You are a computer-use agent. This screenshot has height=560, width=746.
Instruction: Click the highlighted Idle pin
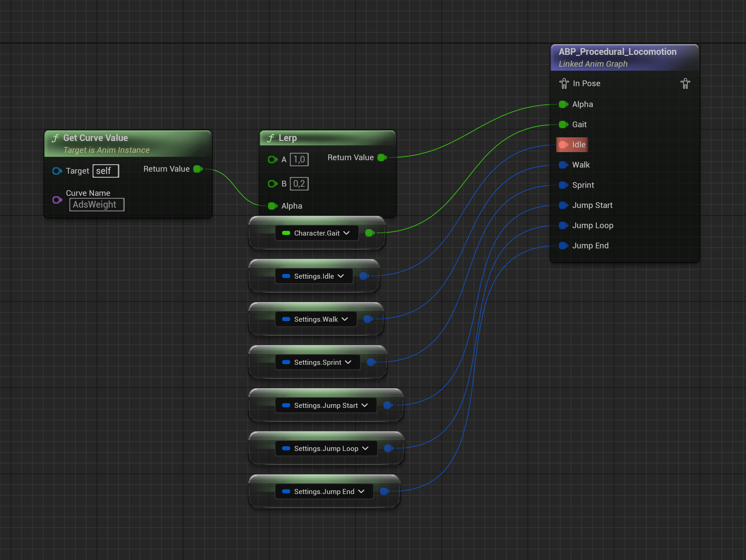[563, 145]
